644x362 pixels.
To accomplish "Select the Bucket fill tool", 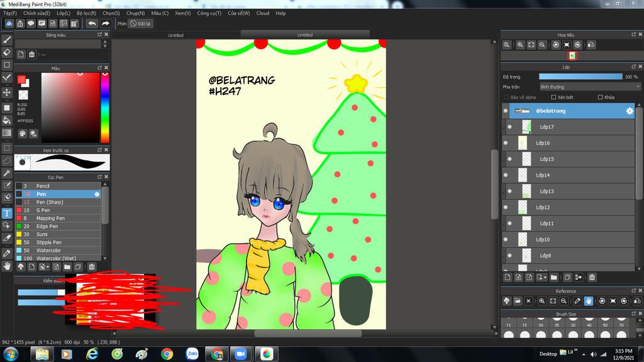I will [x=7, y=120].
